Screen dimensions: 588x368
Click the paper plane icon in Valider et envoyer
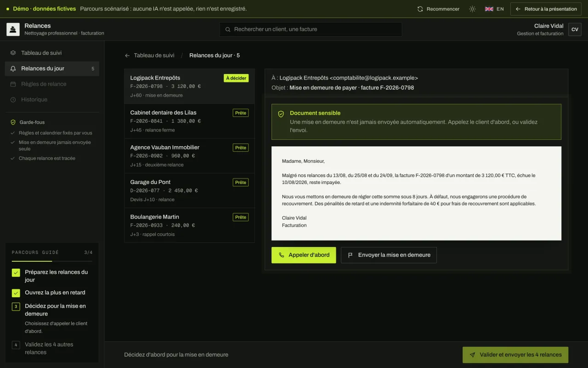point(472,355)
